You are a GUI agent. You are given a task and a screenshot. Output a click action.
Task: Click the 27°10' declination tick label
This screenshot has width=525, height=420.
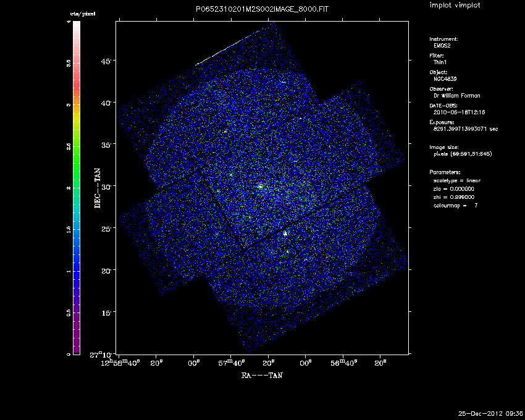[102, 355]
